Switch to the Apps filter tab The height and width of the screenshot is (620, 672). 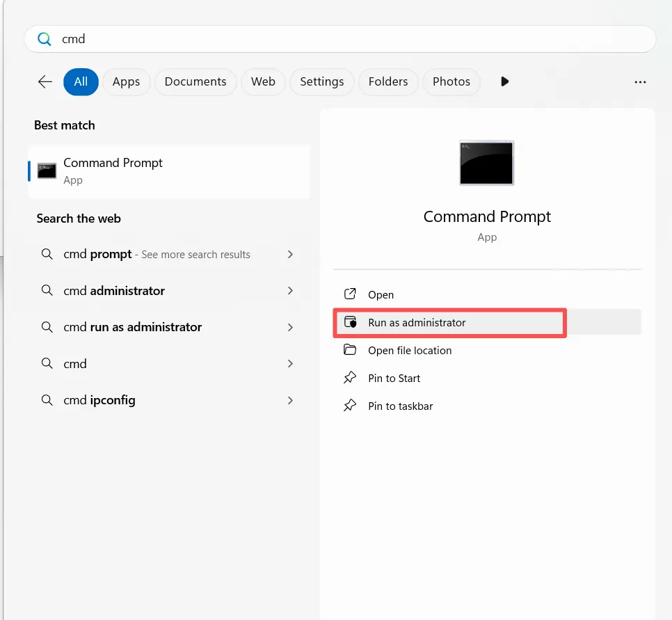coord(126,81)
